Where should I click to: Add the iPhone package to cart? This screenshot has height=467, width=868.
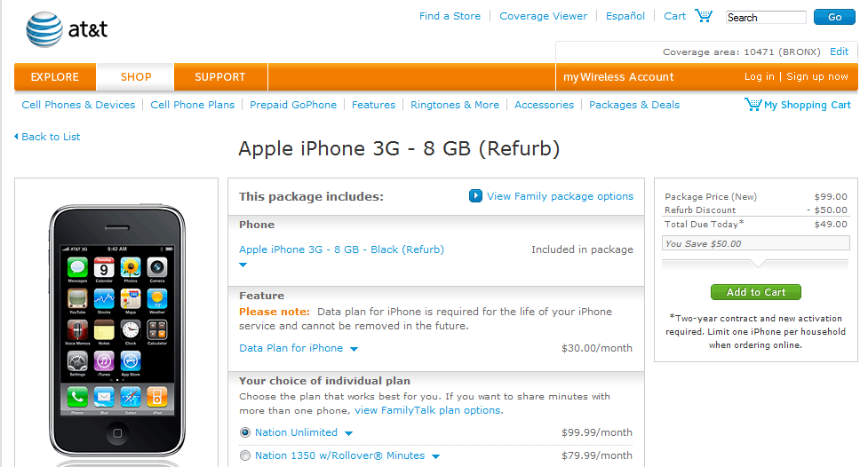coord(756,292)
